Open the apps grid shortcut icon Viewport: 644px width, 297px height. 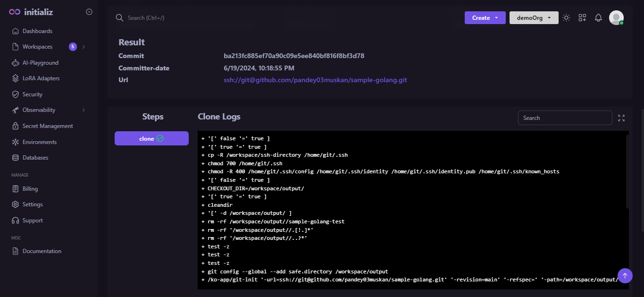pyautogui.click(x=582, y=17)
